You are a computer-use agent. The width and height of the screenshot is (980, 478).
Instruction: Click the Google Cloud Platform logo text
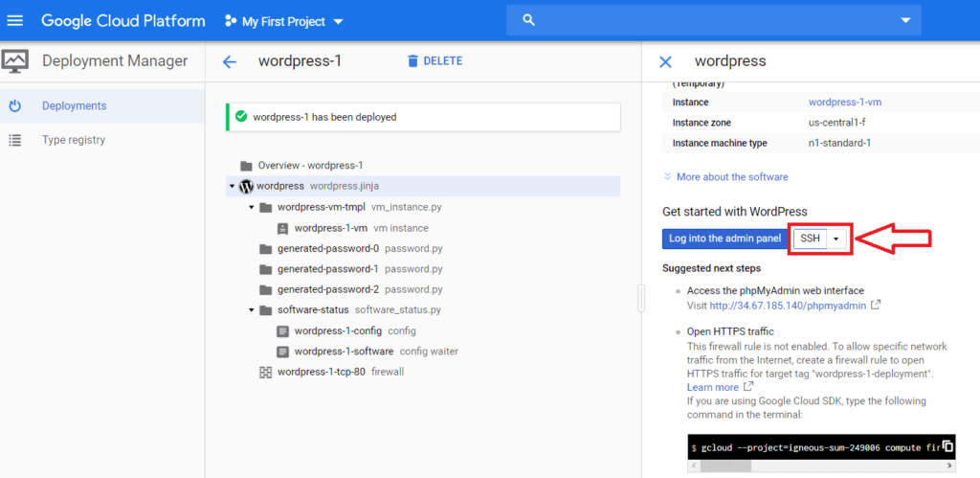[x=123, y=21]
